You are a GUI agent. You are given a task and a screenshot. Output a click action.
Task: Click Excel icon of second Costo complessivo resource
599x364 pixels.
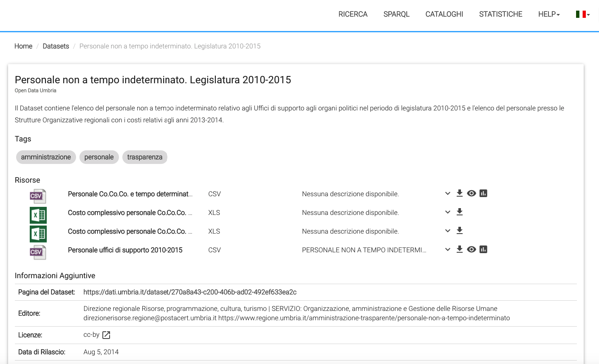point(38,234)
